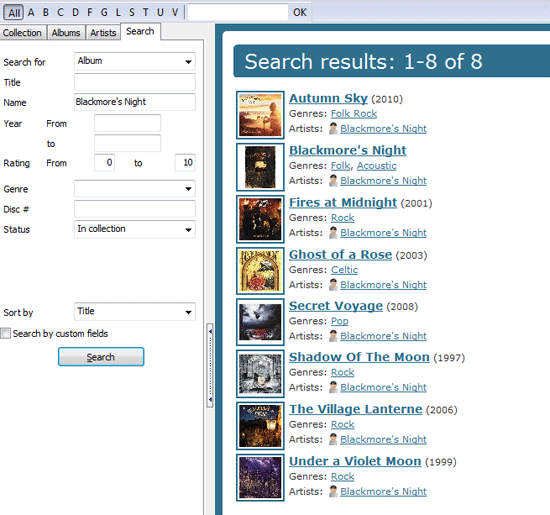The image size is (550, 515).
Task: Filter by letter C
Action: point(60,13)
